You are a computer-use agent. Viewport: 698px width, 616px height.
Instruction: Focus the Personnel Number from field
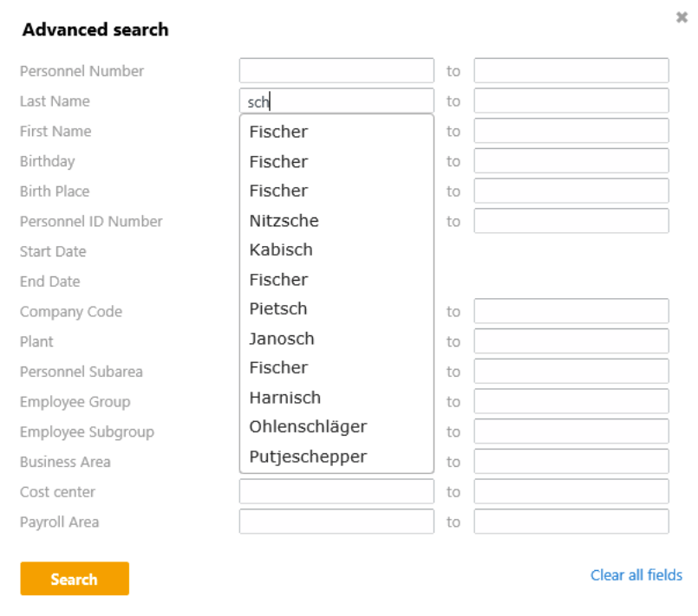click(x=336, y=71)
